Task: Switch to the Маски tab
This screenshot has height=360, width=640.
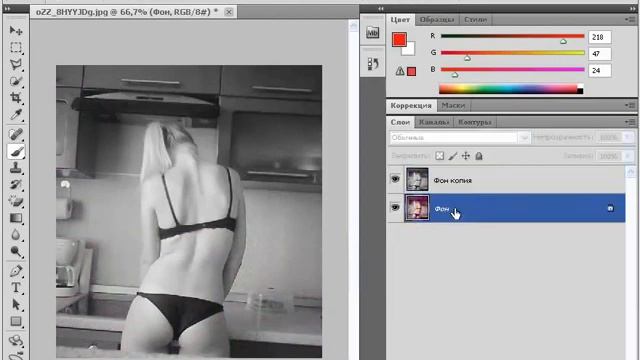Action: point(453,105)
